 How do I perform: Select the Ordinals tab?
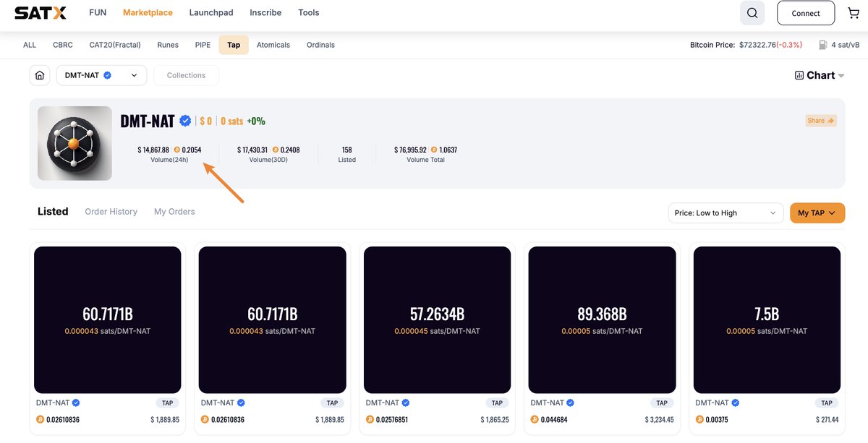click(x=320, y=45)
